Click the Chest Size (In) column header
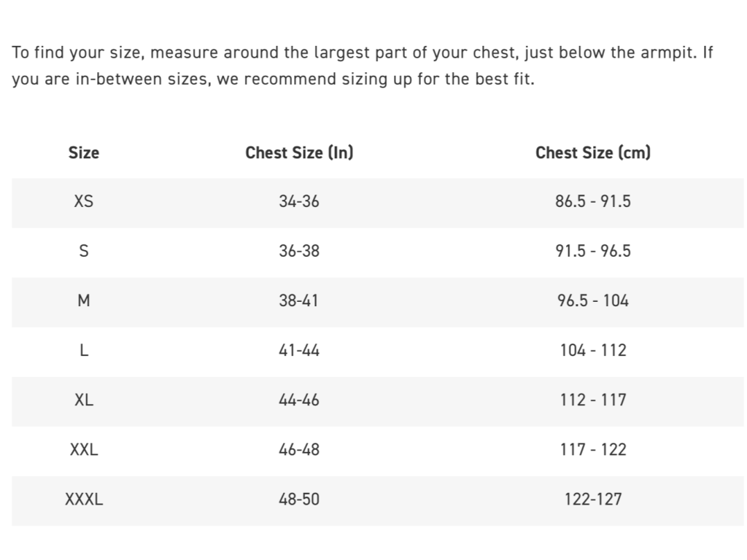747x560 pixels. 299,152
